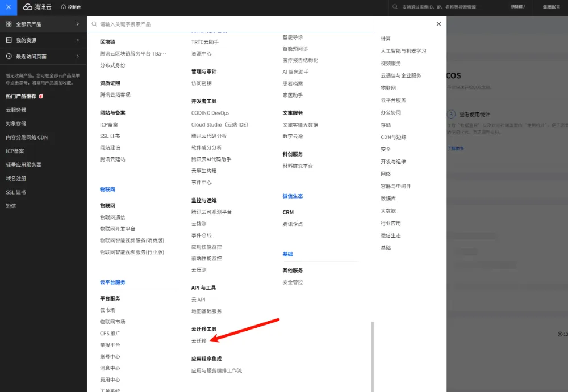This screenshot has width=568, height=392.
Task: Open 应用性能监控 link
Action: 207,247
